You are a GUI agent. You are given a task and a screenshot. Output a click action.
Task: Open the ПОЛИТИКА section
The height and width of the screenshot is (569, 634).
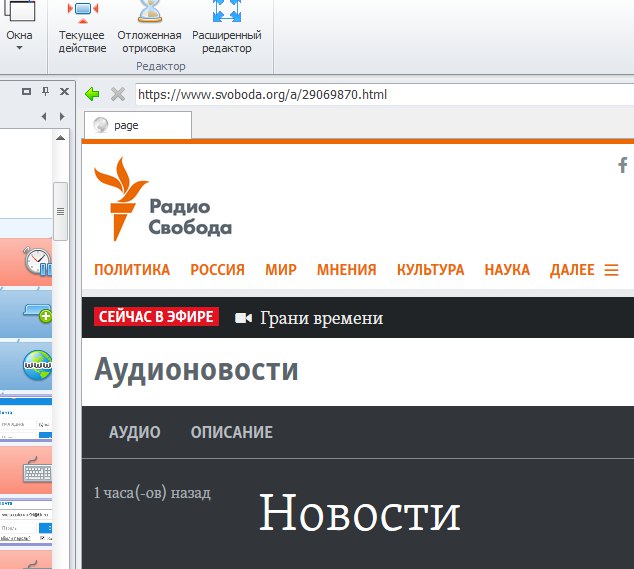pyautogui.click(x=132, y=270)
